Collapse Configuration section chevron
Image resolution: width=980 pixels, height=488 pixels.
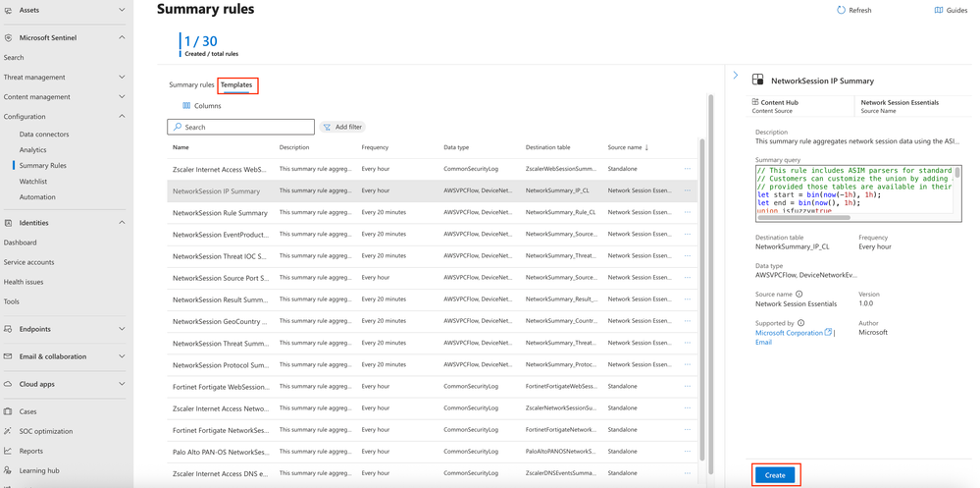click(122, 117)
